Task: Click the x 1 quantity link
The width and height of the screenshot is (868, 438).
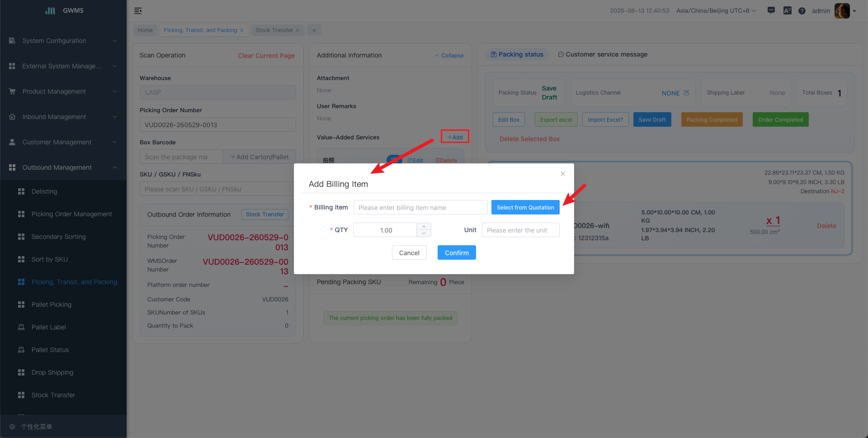Action: click(773, 220)
